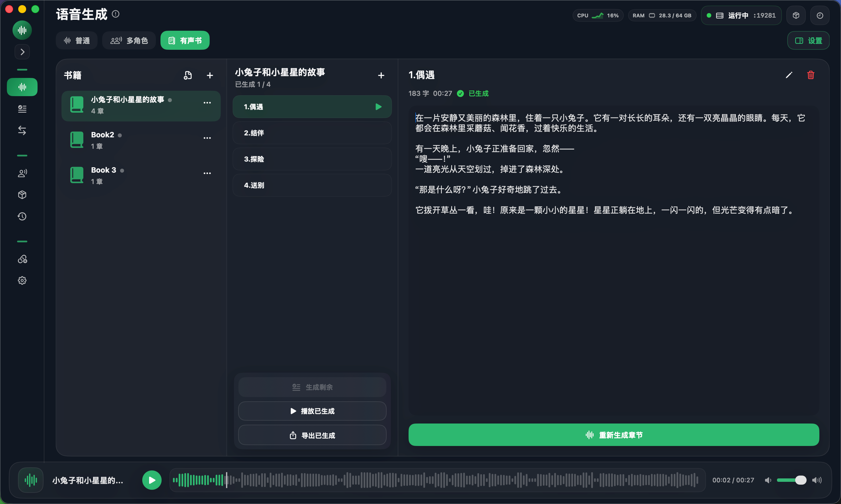Click the 00:02 / 00:27 time readout
Viewport: 841px width, 504px height.
coord(733,480)
